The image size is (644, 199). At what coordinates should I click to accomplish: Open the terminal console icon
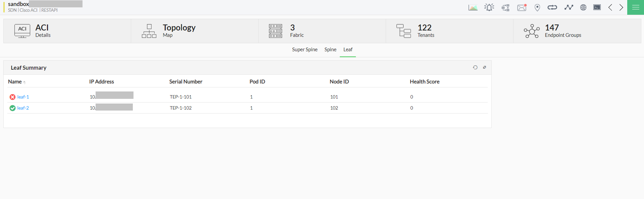597,7
